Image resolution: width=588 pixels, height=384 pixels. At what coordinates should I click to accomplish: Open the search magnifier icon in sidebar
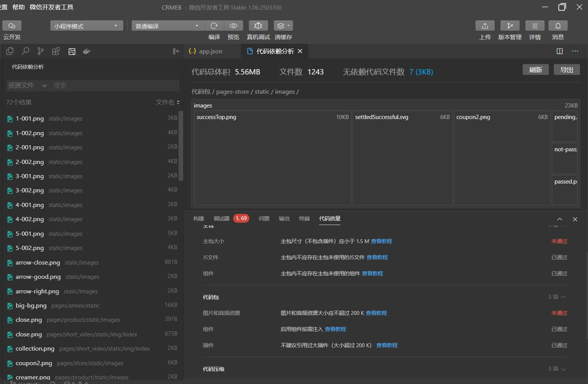(x=25, y=51)
